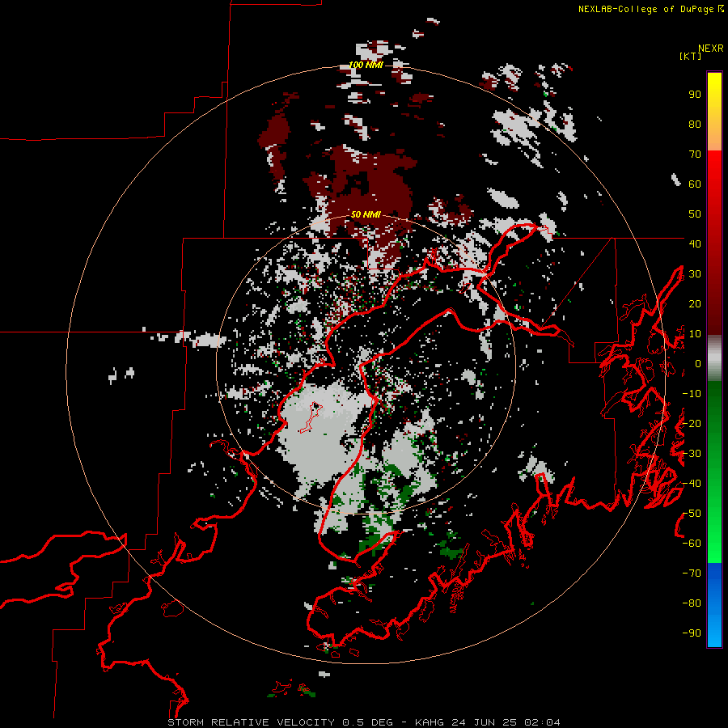Image resolution: width=728 pixels, height=728 pixels.
Task: Select the 50 knot scale value
Action: click(x=695, y=214)
